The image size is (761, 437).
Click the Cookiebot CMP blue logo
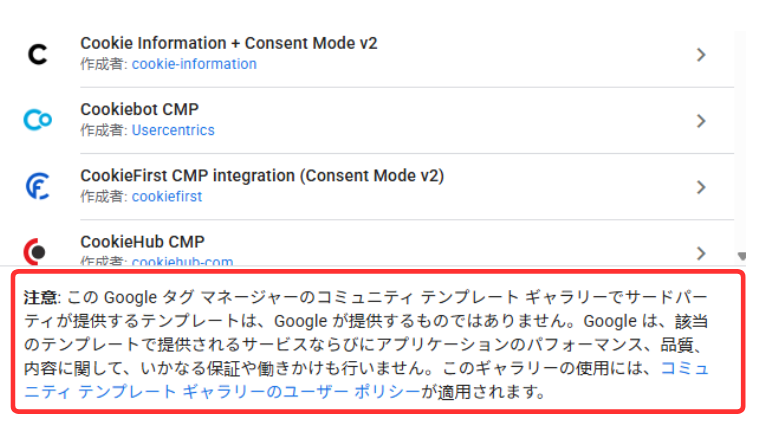click(x=37, y=121)
